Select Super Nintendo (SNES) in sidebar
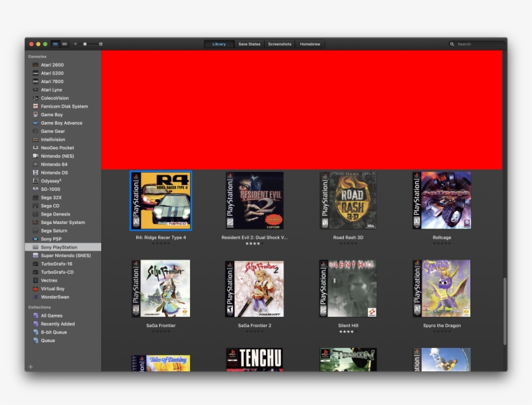 [63, 256]
